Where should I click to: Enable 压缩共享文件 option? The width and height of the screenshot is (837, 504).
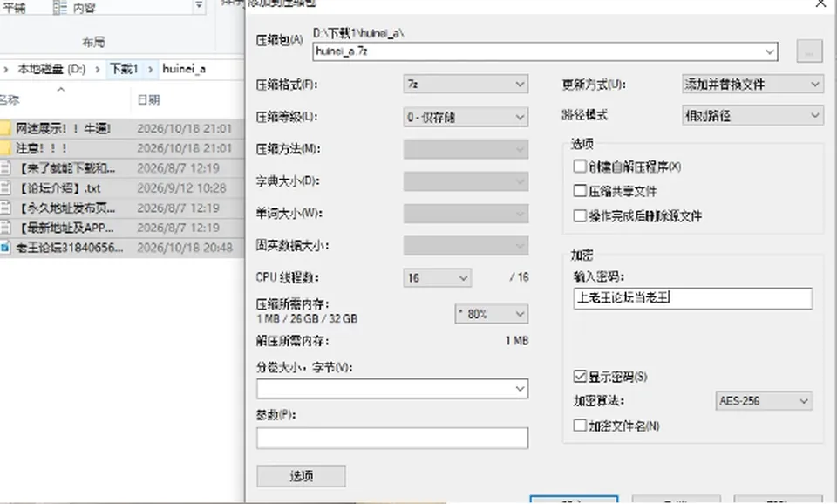(580, 191)
